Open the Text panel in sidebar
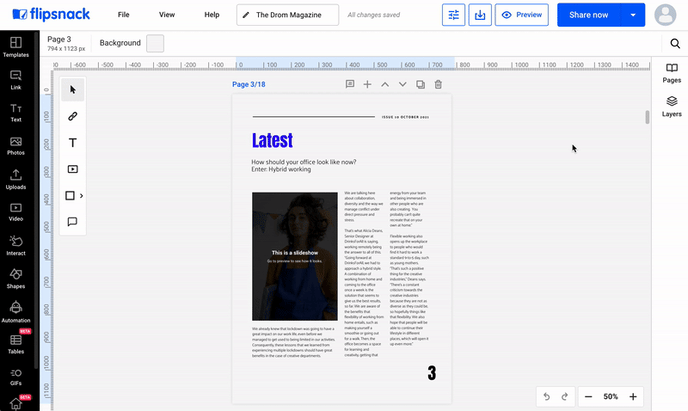The width and height of the screenshot is (688, 411). pyautogui.click(x=16, y=112)
